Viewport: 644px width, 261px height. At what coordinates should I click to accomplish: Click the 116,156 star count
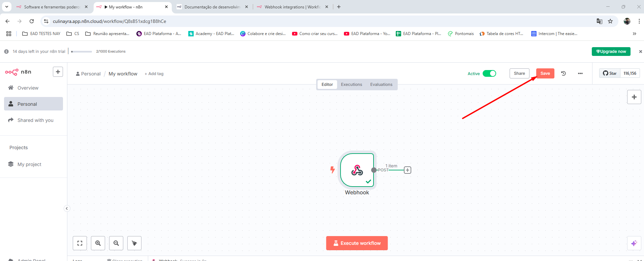tap(630, 73)
